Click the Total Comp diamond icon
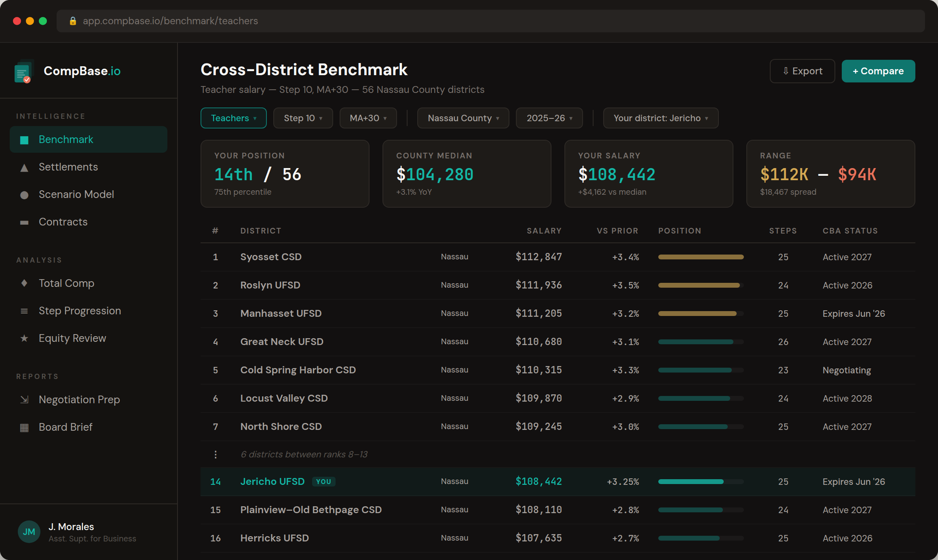 24,283
